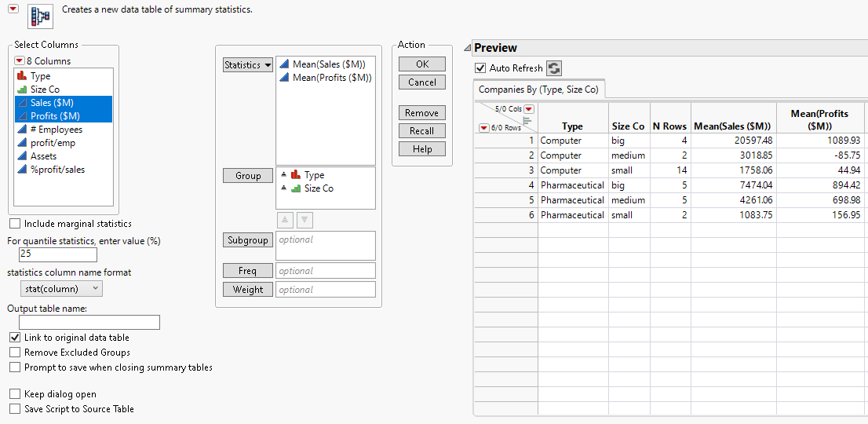Click the ascending sort triangle beside Type in Group

point(284,175)
